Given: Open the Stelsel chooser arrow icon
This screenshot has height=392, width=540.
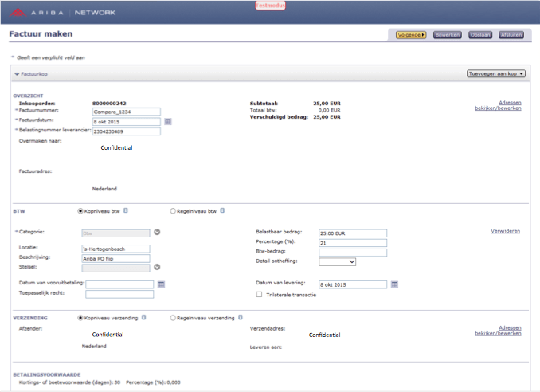Looking at the screenshot, I should point(157,267).
